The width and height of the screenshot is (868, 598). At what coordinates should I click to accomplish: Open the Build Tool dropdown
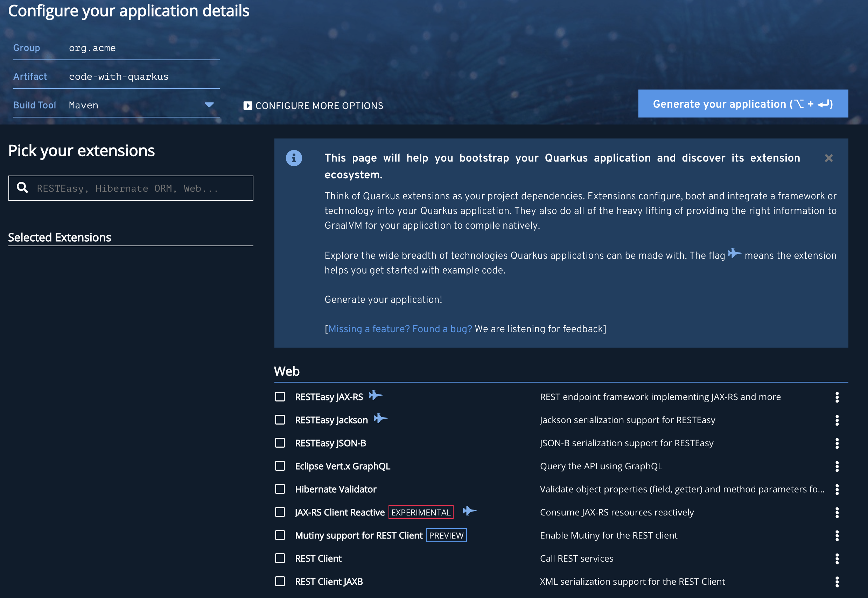pos(209,105)
